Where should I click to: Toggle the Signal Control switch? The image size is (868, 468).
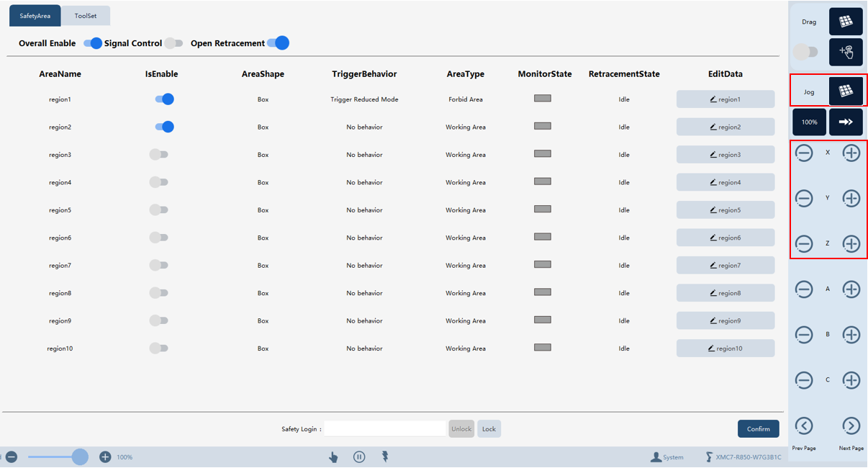pos(173,43)
